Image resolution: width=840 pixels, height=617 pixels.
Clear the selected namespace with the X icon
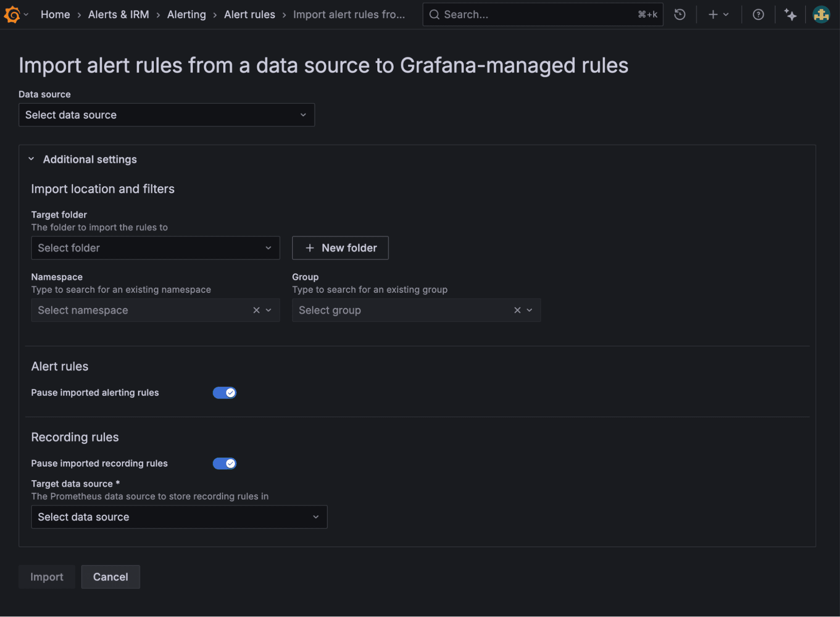[x=256, y=310]
